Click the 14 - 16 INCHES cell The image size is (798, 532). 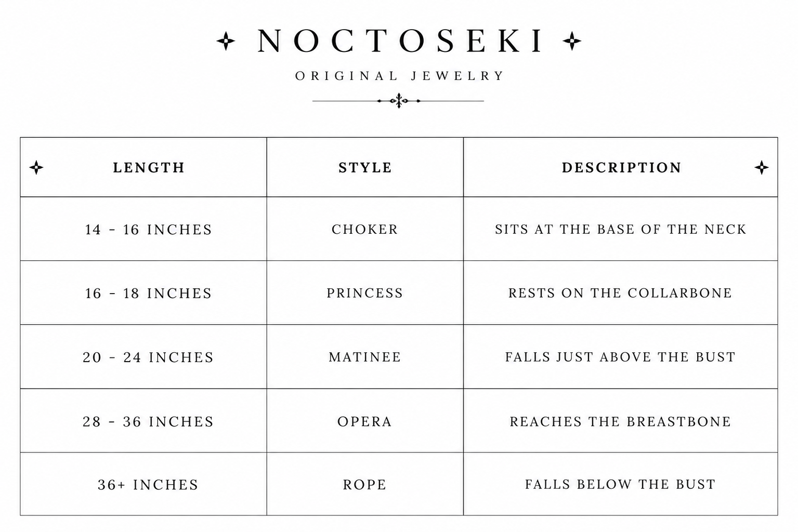click(143, 229)
